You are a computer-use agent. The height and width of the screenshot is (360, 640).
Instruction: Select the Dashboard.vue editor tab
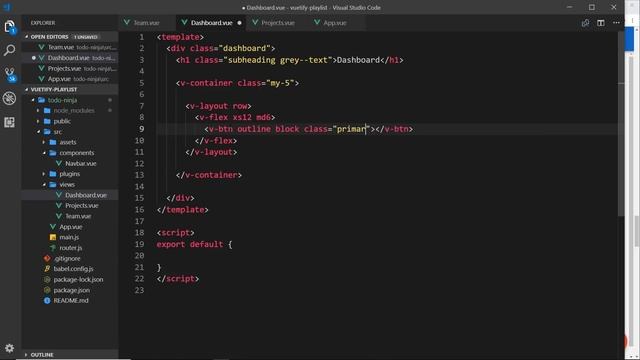pos(211,23)
